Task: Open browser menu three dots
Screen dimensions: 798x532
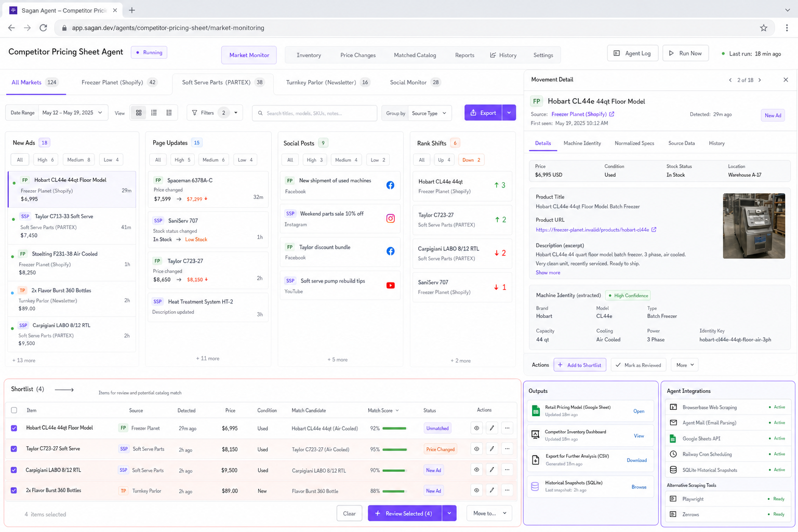Action: click(x=787, y=28)
